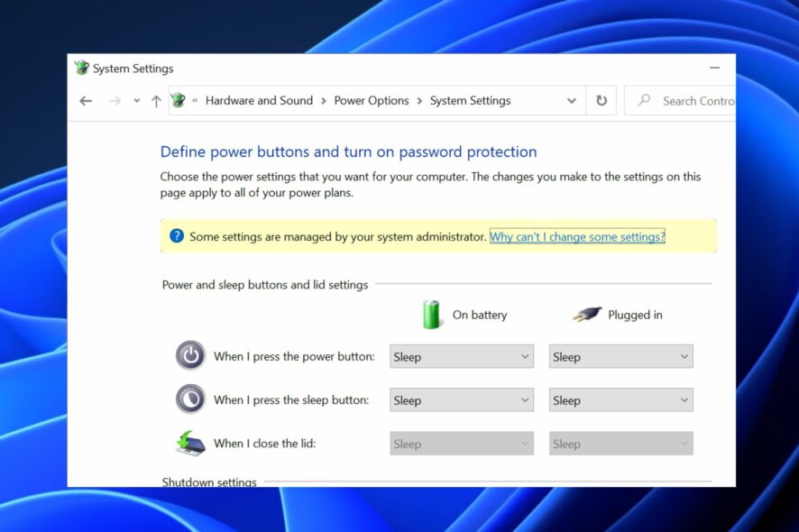Viewport: 799px width, 532px height.
Task: Click the search magnifier icon
Action: (644, 100)
